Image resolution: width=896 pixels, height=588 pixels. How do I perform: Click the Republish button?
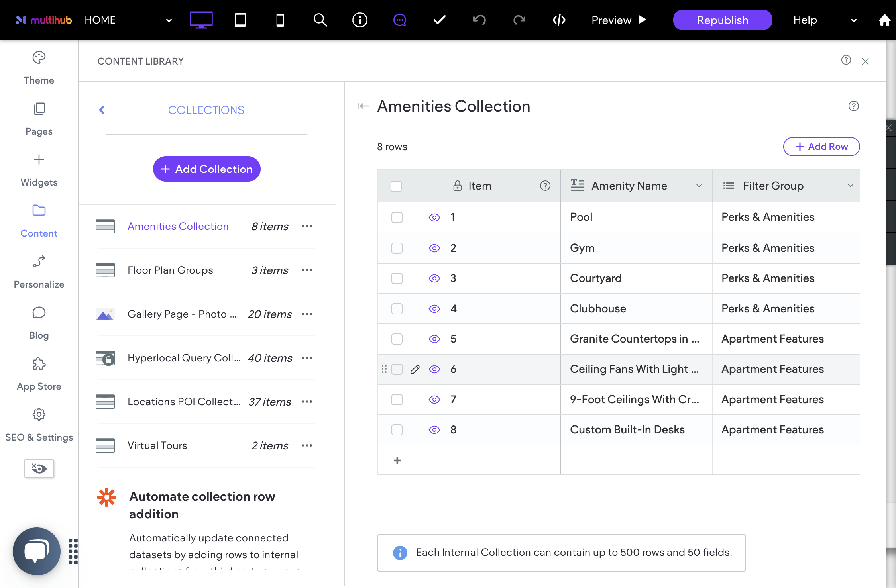click(x=722, y=20)
